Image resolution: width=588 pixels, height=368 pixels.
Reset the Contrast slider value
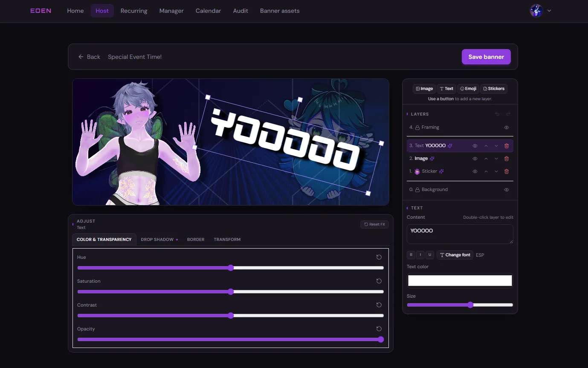[379, 305]
